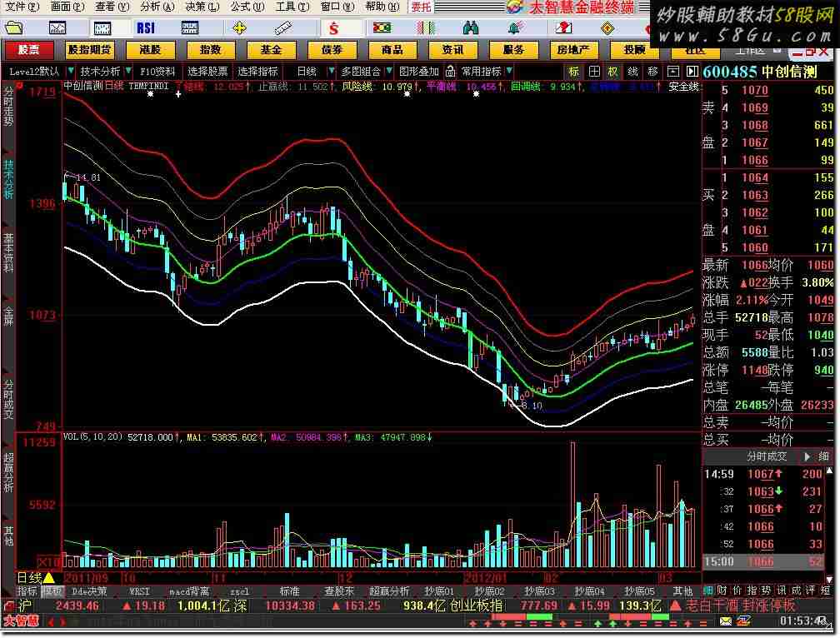Select the yellow four-arrow move tool
Image resolution: width=840 pixels, height=638 pixels.
(239, 27)
